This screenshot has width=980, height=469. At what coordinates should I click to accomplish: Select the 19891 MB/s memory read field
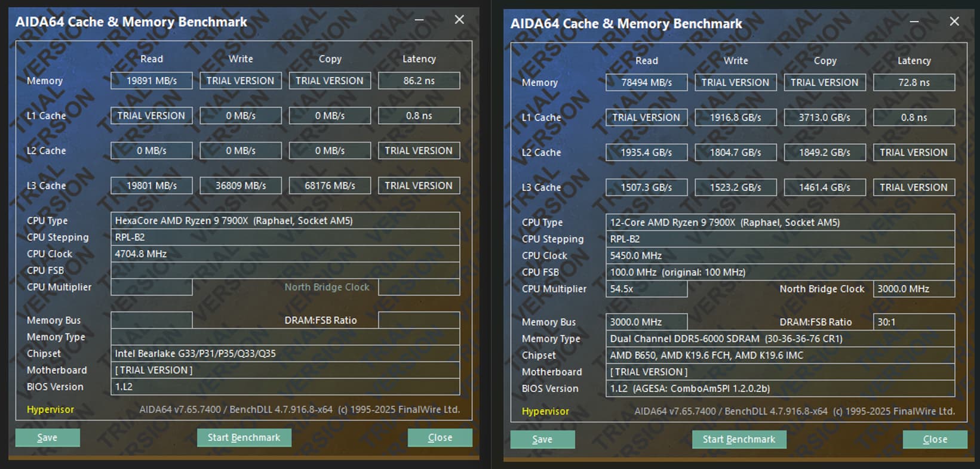(152, 81)
